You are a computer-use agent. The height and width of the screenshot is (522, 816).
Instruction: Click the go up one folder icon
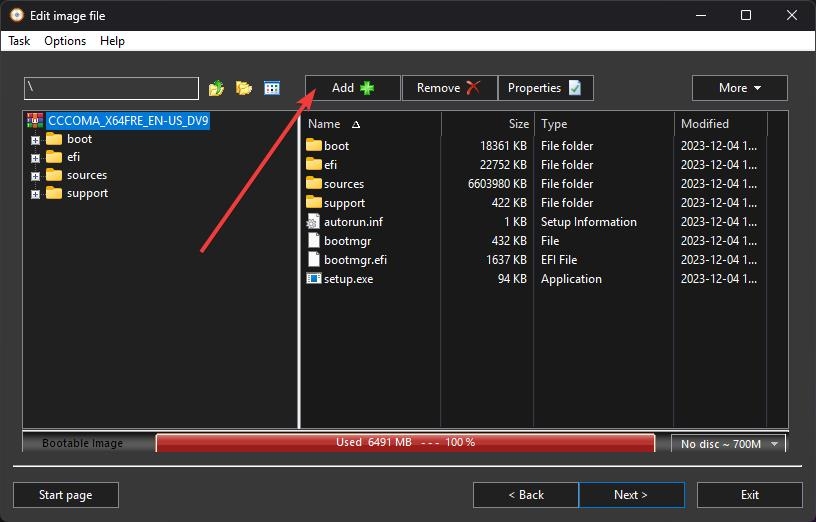click(216, 88)
